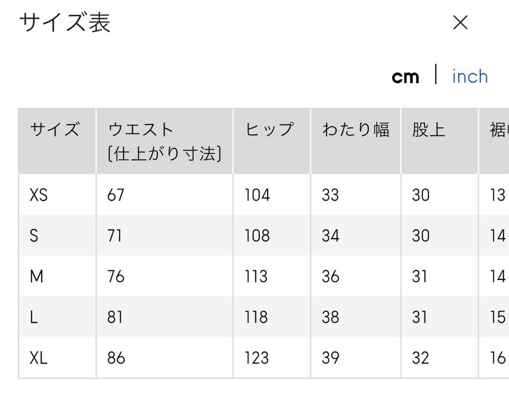Click the ウエスト column header
The image size is (509, 420).
pos(141,130)
